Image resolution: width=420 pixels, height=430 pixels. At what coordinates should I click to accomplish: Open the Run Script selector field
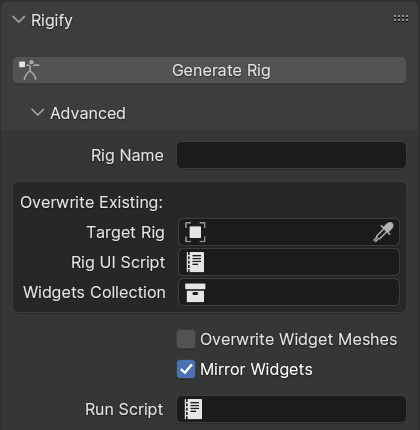click(291, 409)
